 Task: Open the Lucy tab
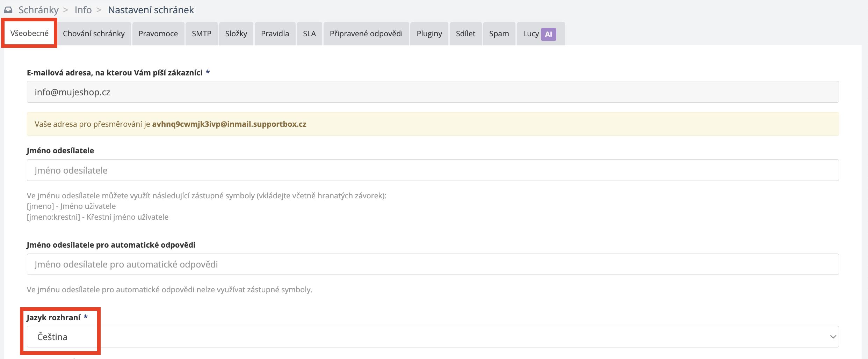(x=530, y=34)
